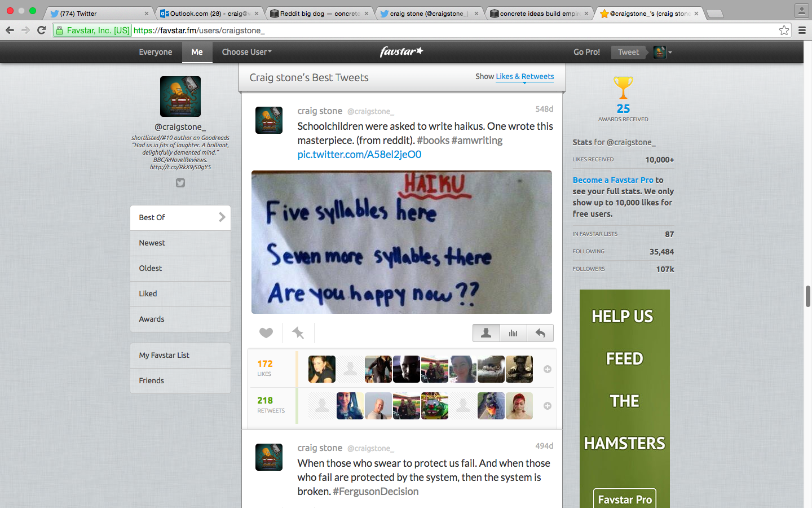The width and height of the screenshot is (812, 508).
Task: Click the haiku photo thumbnail
Action: point(401,242)
